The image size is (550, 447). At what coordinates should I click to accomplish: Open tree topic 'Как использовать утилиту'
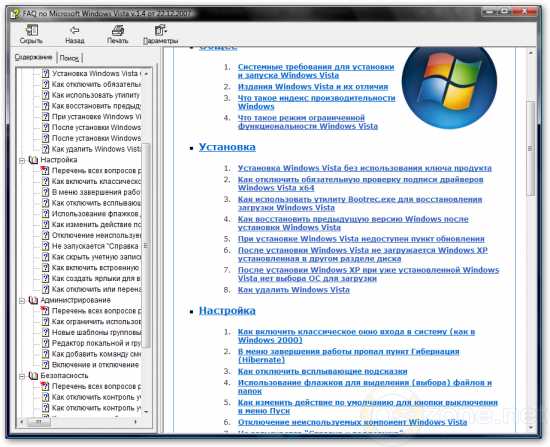point(96,95)
